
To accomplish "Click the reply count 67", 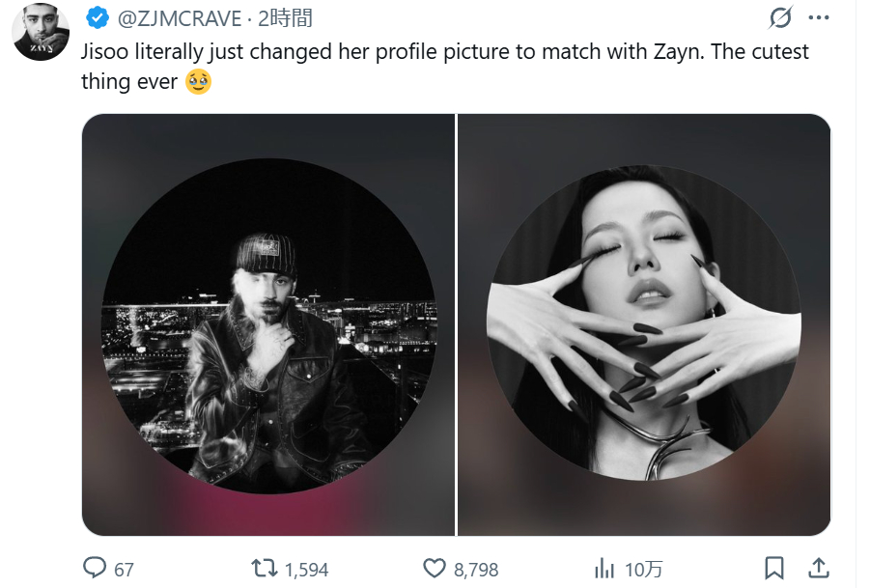I will pos(124,570).
